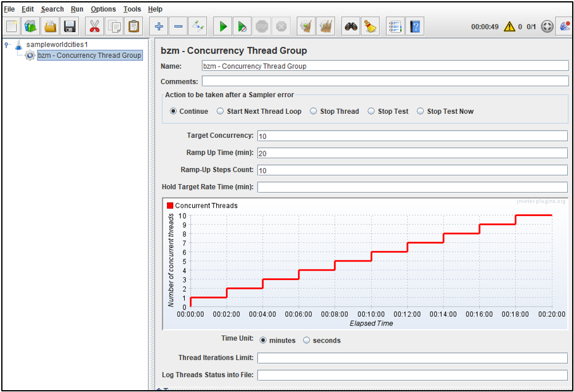Collapse the sampleworldcities1 tree node
This screenshot has height=392, width=574.
7,44
